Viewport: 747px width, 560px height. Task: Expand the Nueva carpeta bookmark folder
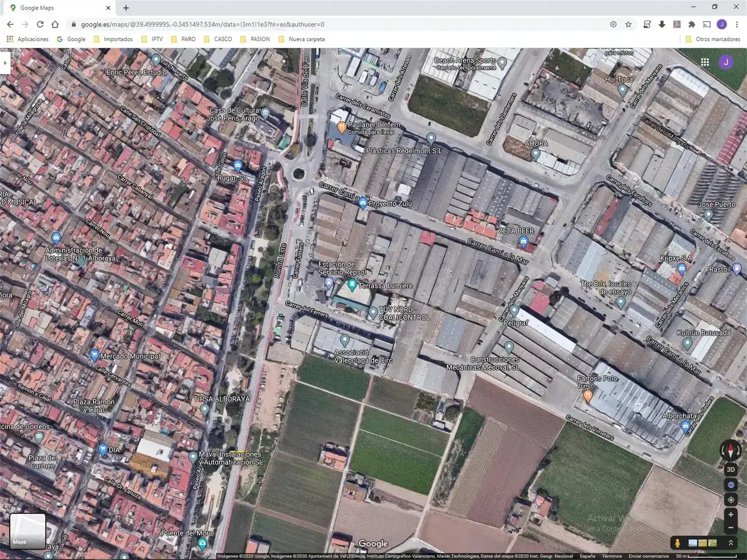click(x=301, y=39)
